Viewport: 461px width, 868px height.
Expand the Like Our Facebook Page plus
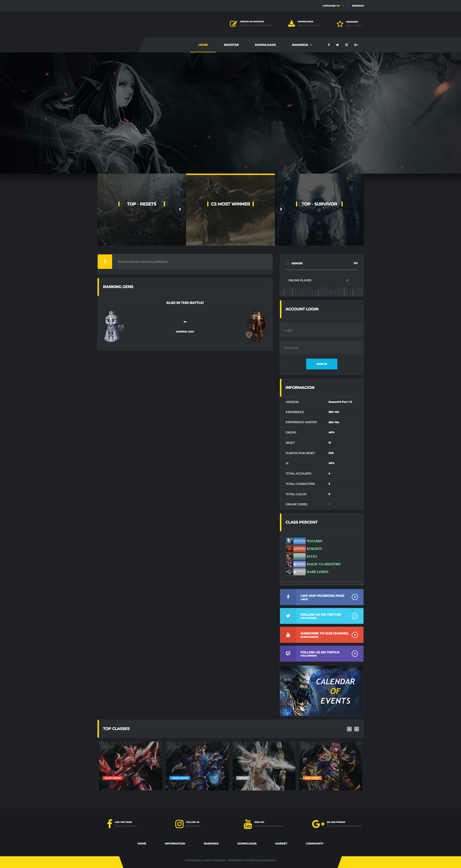(354, 597)
